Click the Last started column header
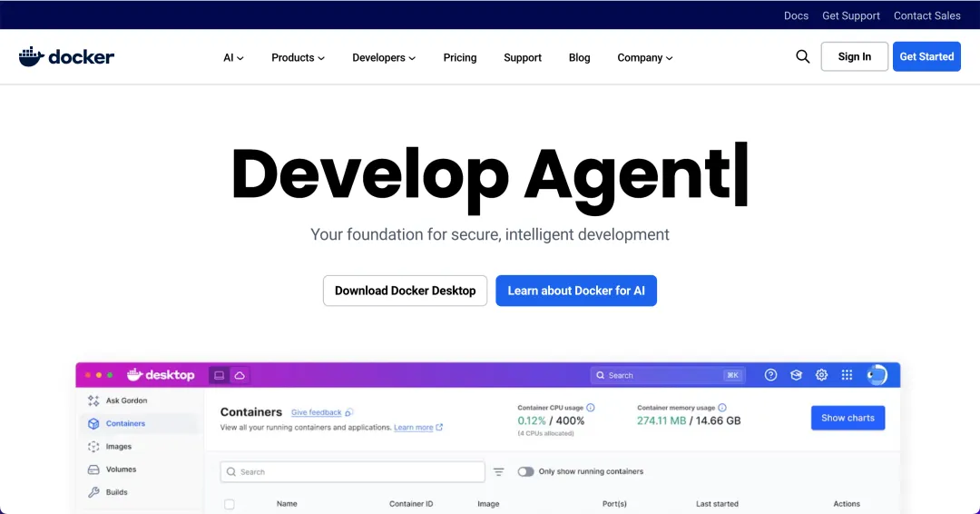Screen dimensions: 980x514 [x=718, y=504]
